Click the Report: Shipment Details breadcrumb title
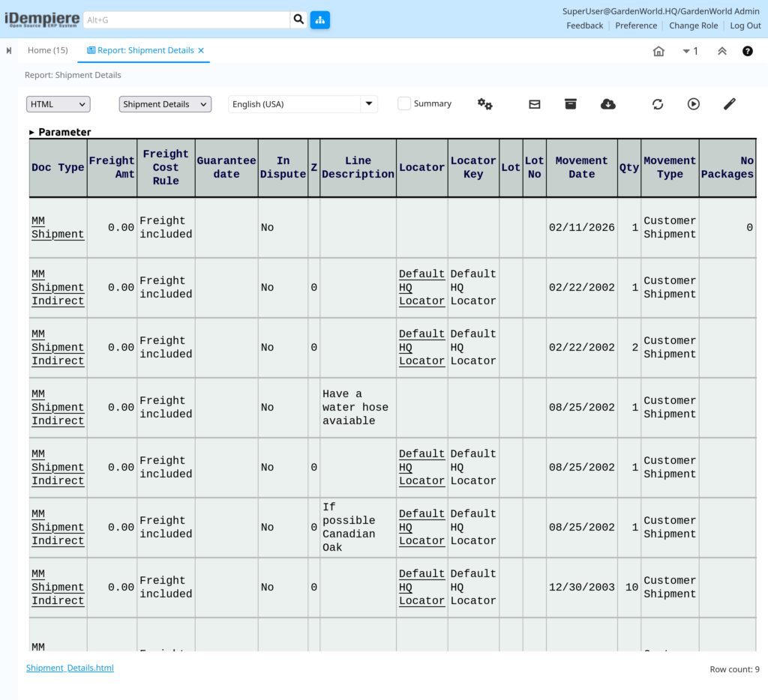768x700 pixels. click(x=73, y=75)
